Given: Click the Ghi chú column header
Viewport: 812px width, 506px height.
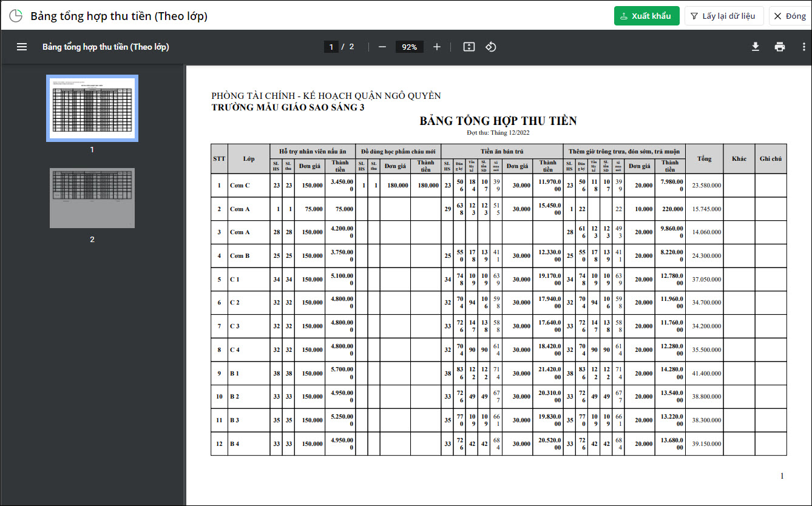Looking at the screenshot, I should coord(771,159).
